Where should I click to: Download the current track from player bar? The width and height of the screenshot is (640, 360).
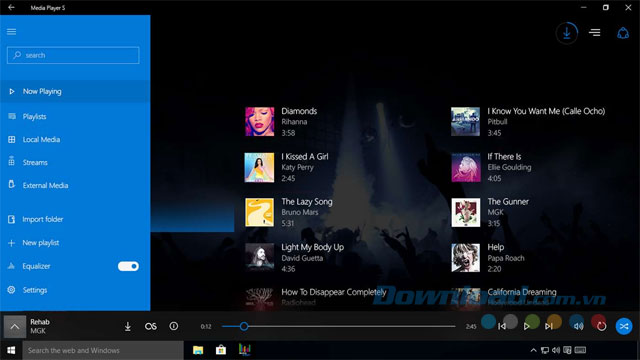pos(128,326)
